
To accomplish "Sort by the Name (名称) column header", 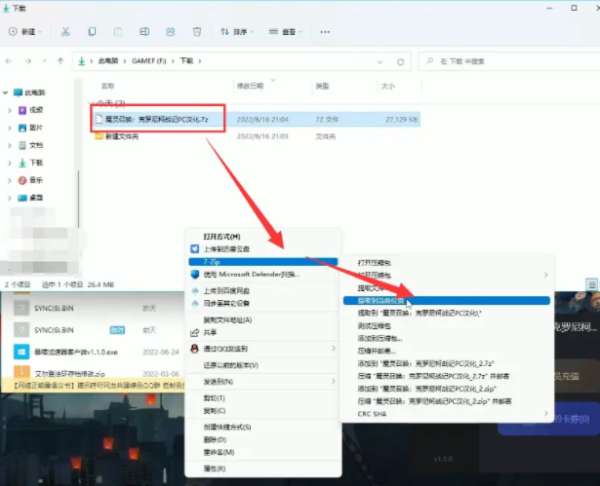I will (108, 86).
